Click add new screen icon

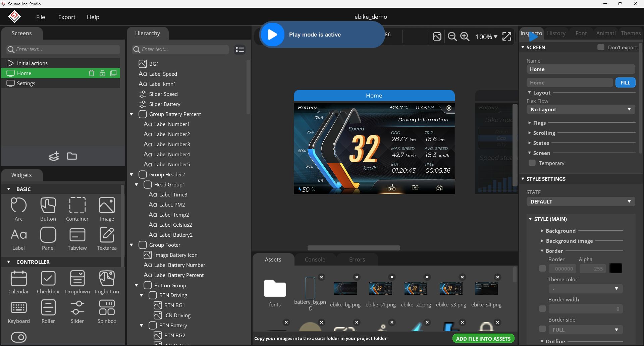(x=54, y=156)
